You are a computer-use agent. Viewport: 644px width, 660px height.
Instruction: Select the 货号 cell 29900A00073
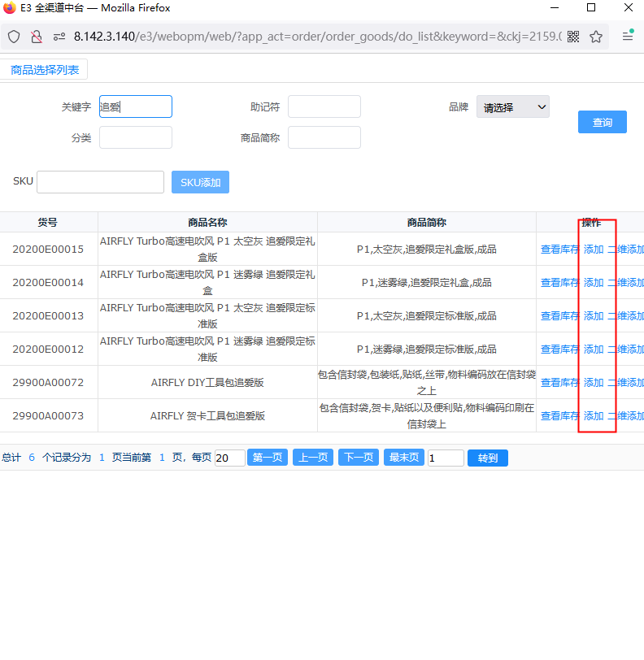48,415
